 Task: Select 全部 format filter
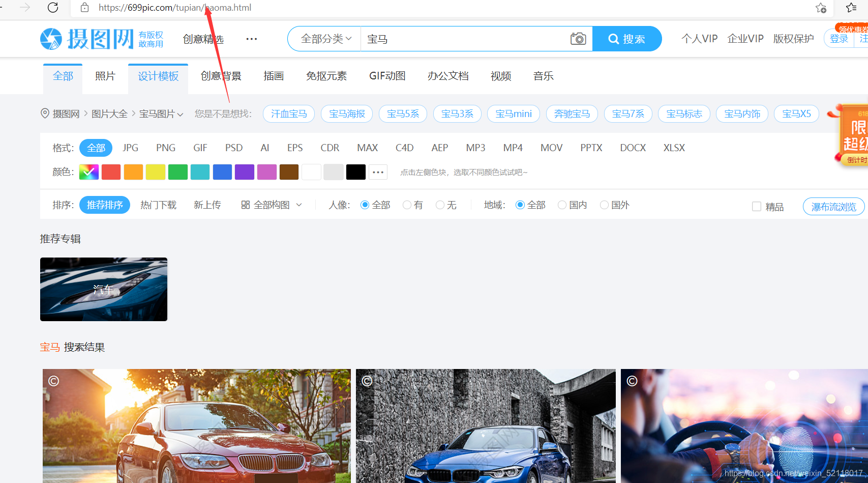tap(96, 148)
